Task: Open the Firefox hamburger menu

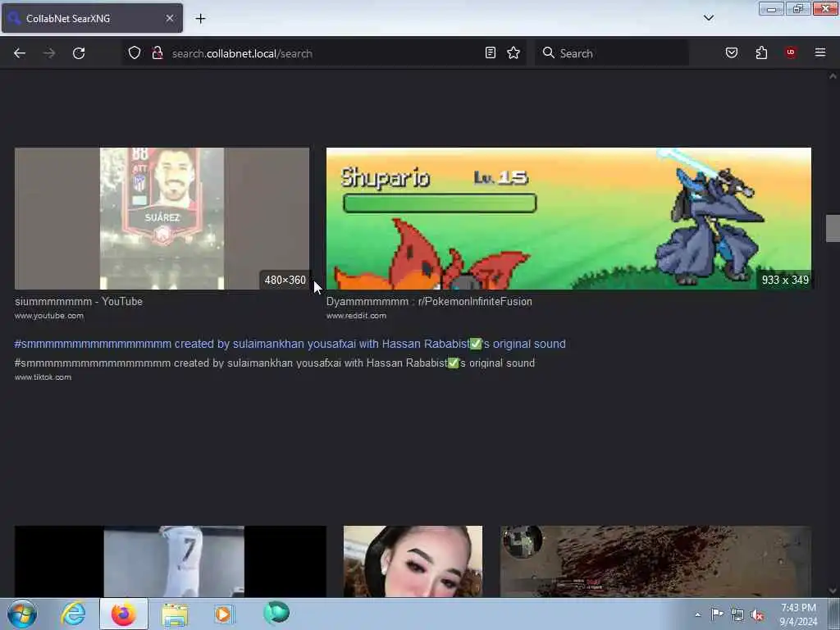Action: 819,52
